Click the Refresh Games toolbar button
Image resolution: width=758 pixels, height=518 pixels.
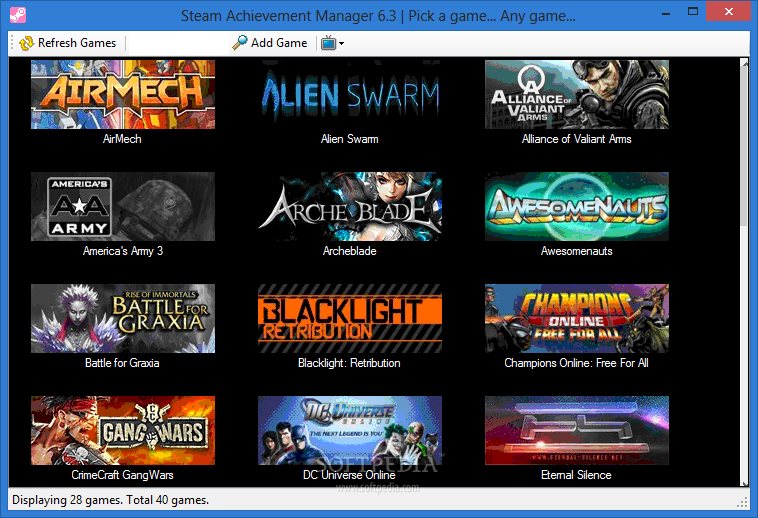[67, 43]
